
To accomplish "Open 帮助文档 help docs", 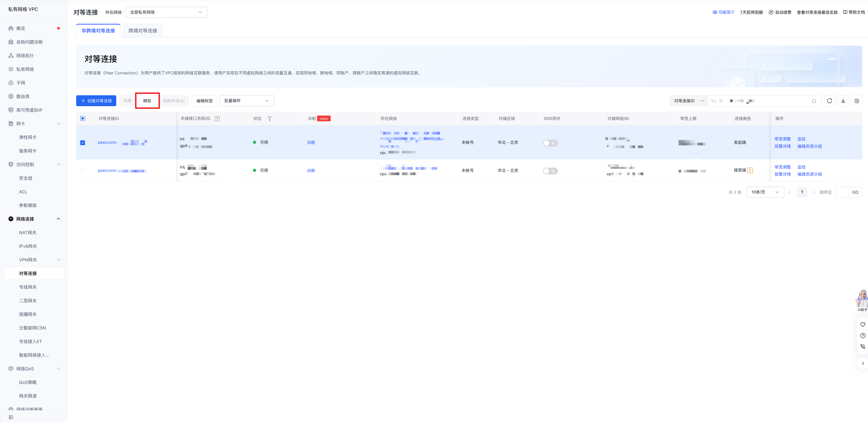I will (x=854, y=12).
